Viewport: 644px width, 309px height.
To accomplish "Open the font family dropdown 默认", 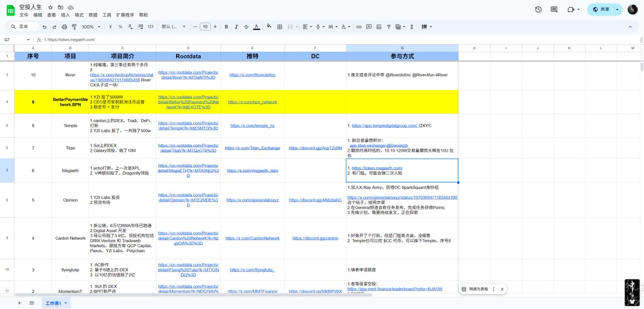I will pyautogui.click(x=173, y=26).
